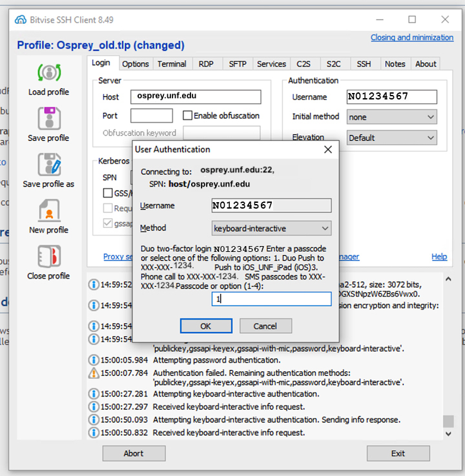Image resolution: width=465 pixels, height=476 pixels.
Task: Click the info icon on the 15:00:50.093 log entry
Action: point(94,420)
